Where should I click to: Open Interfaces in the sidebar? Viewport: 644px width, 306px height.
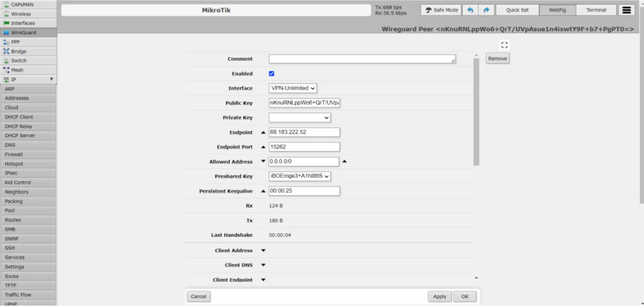[x=23, y=23]
